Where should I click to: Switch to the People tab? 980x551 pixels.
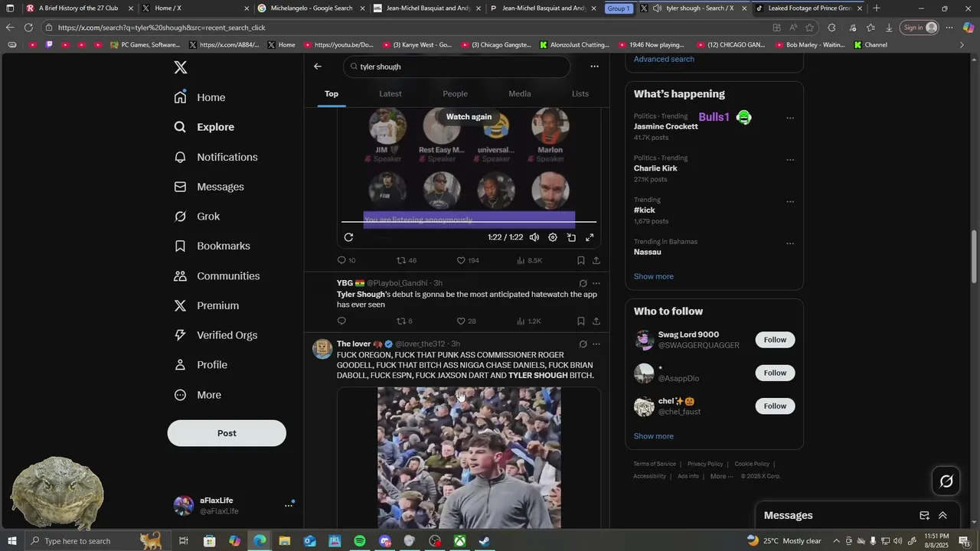[x=455, y=93]
